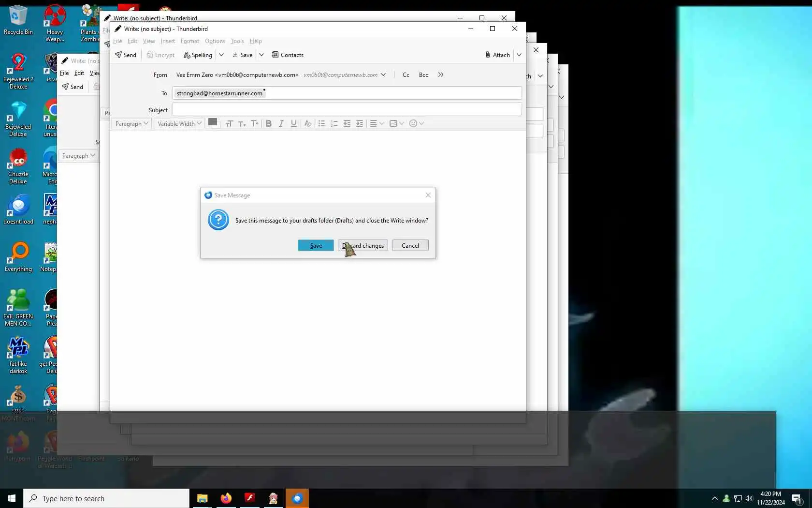Click the indent icon
Viewport: 812px width, 508px height.
coord(359,123)
